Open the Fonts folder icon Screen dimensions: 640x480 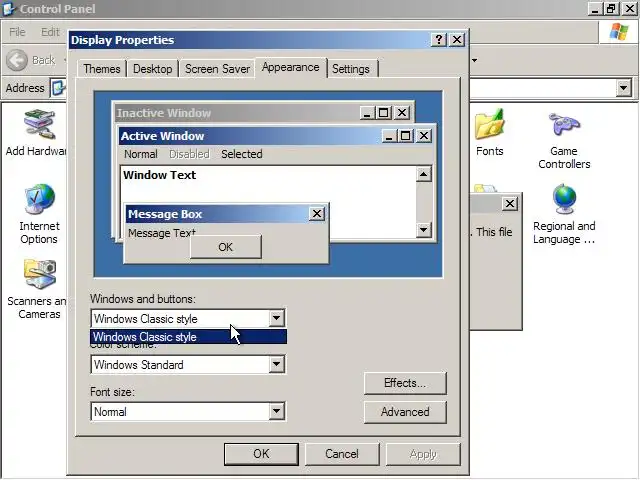pos(489,124)
